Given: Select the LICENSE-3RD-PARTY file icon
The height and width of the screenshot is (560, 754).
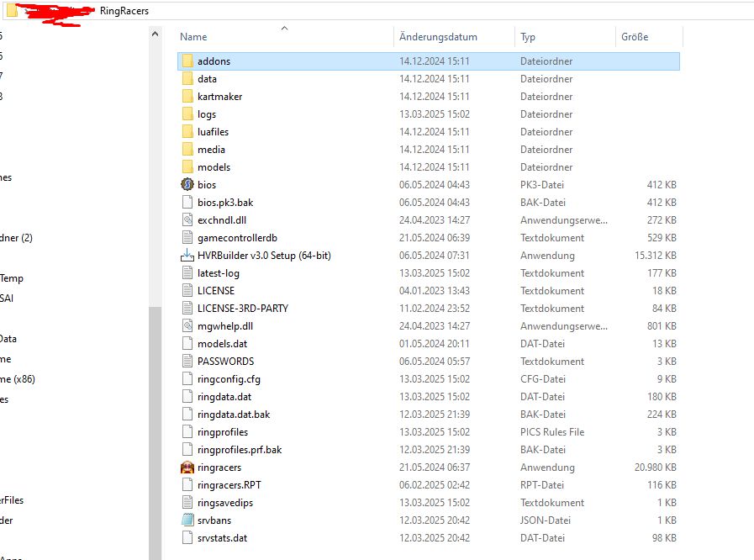Looking at the screenshot, I should point(187,309).
